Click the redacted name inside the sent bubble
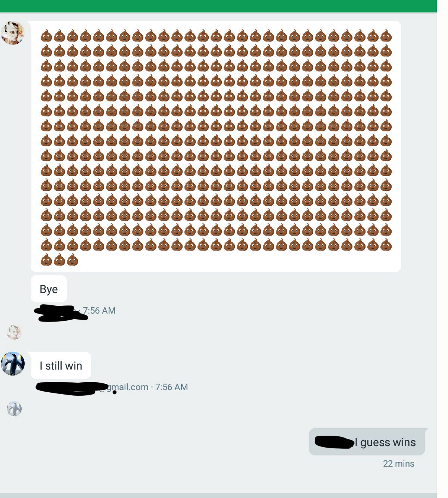 click(x=334, y=442)
